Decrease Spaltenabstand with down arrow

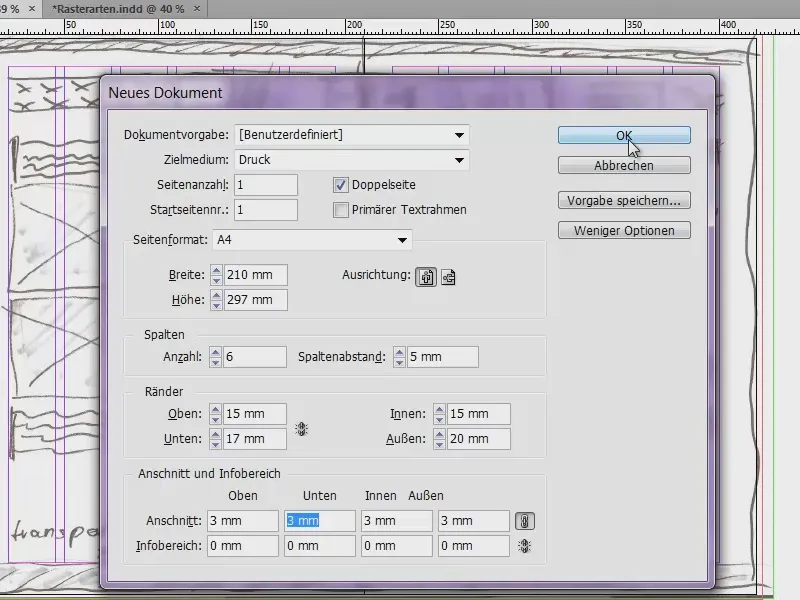coord(399,362)
